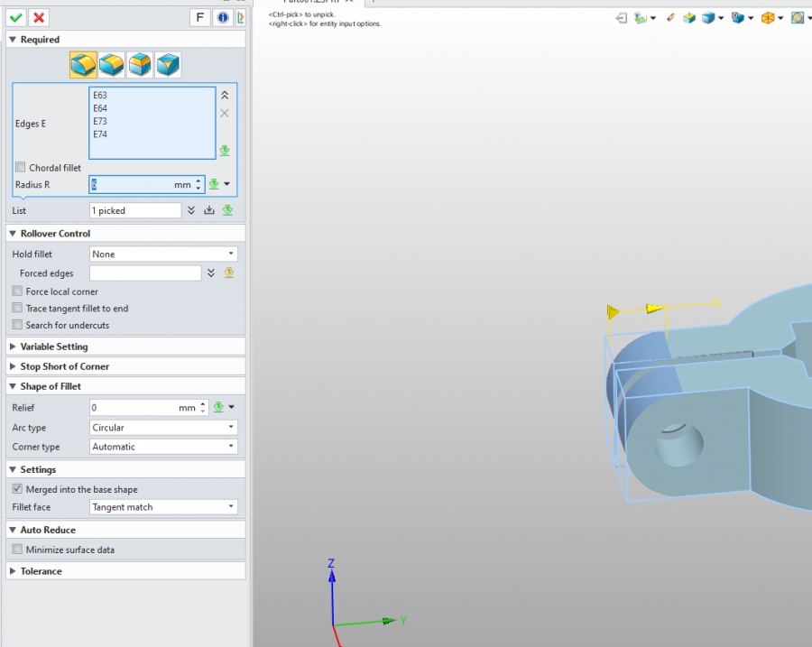Screen dimensions: 812x647
Task: Enable Search for undercuts checkbox
Action: 17,325
